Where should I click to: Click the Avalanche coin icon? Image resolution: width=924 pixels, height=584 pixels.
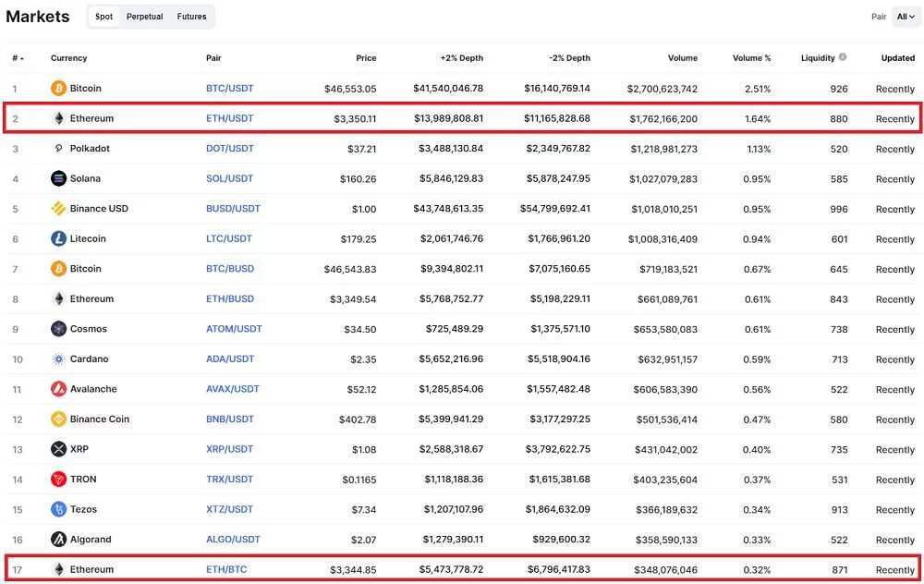pos(59,389)
